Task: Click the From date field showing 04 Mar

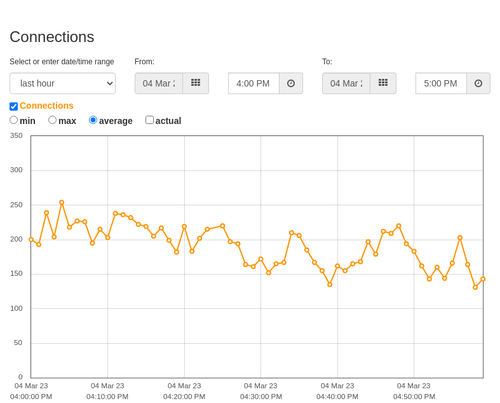Action: coord(159,83)
